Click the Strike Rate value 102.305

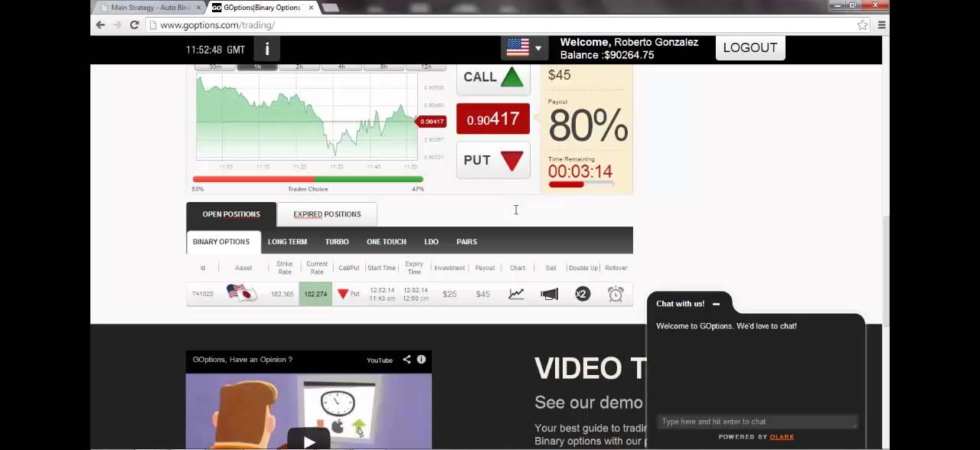point(283,294)
